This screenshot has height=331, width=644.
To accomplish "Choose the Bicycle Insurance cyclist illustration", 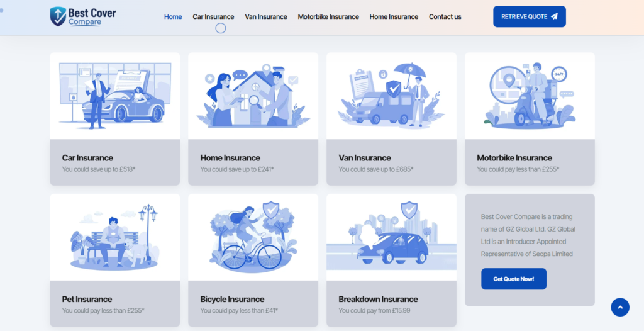I will click(253, 237).
